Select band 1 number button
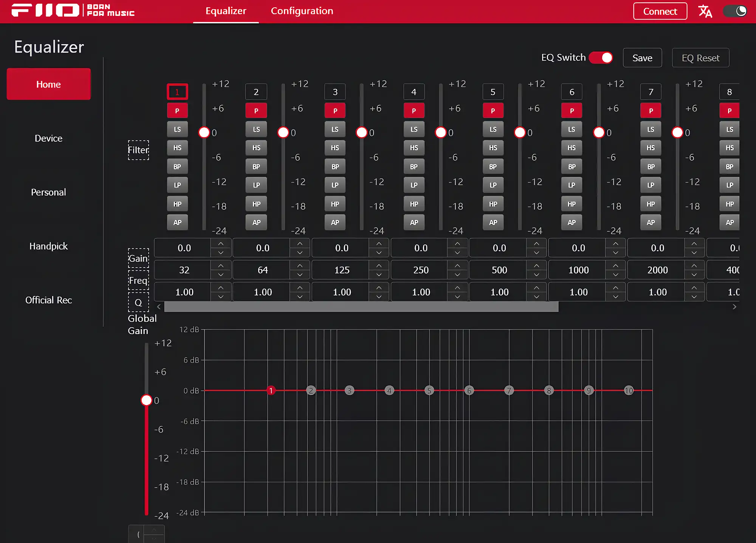Screen dimensions: 756x543 pos(177,92)
